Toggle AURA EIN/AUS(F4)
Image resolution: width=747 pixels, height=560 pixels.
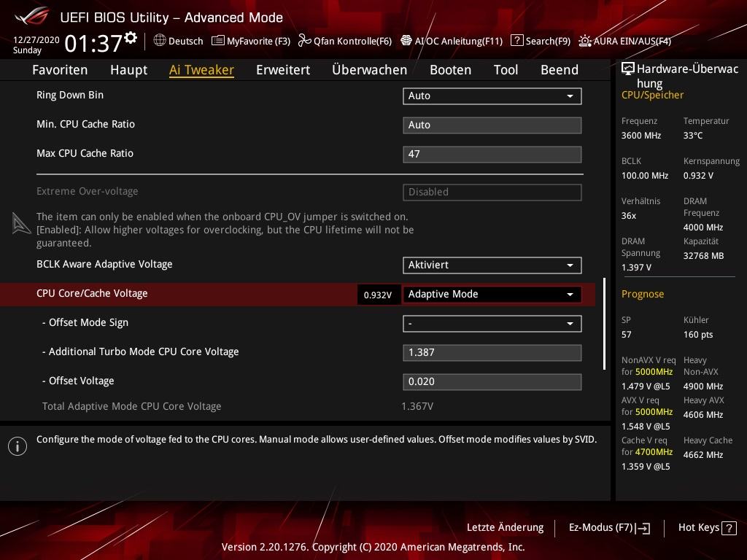(x=625, y=41)
